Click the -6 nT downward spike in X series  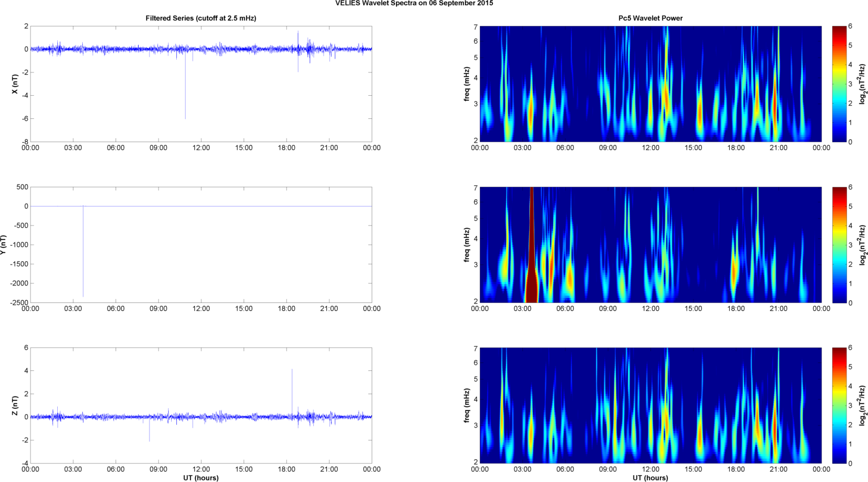(185, 85)
